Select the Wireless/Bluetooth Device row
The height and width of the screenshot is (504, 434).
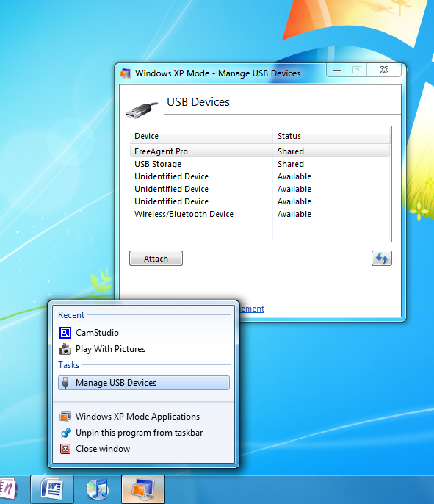[260, 214]
